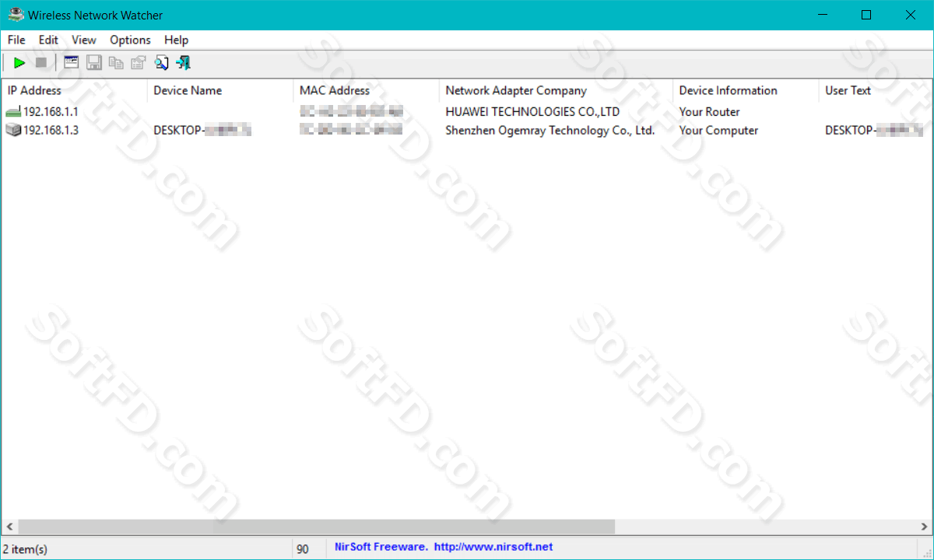
Task: Click the 90 value in status bar
Action: [303, 549]
